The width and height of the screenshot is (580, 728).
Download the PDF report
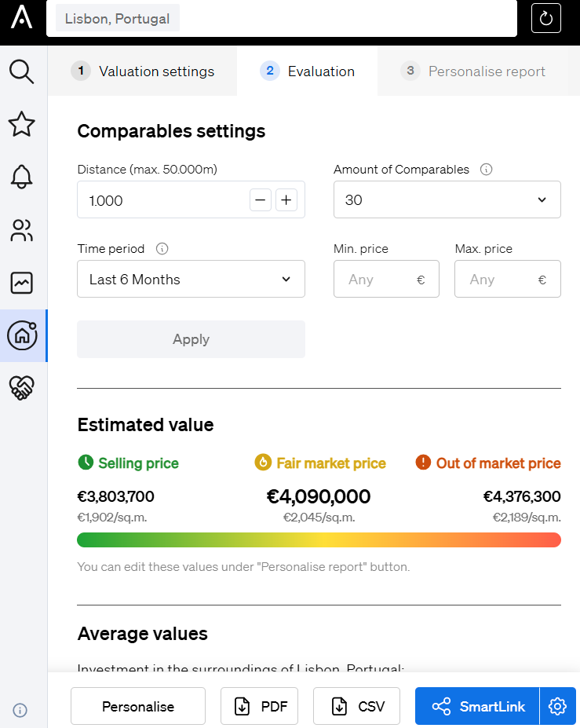point(261,706)
